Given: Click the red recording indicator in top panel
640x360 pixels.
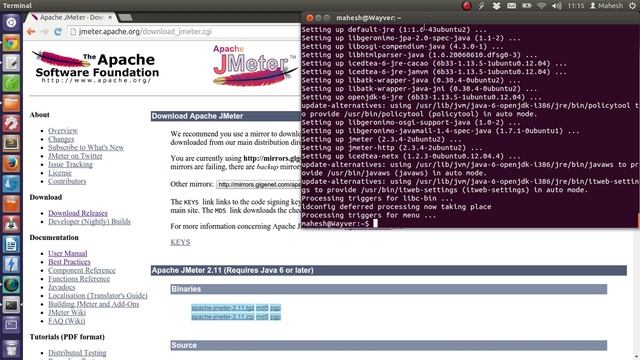Looking at the screenshot, I should coord(467,6).
